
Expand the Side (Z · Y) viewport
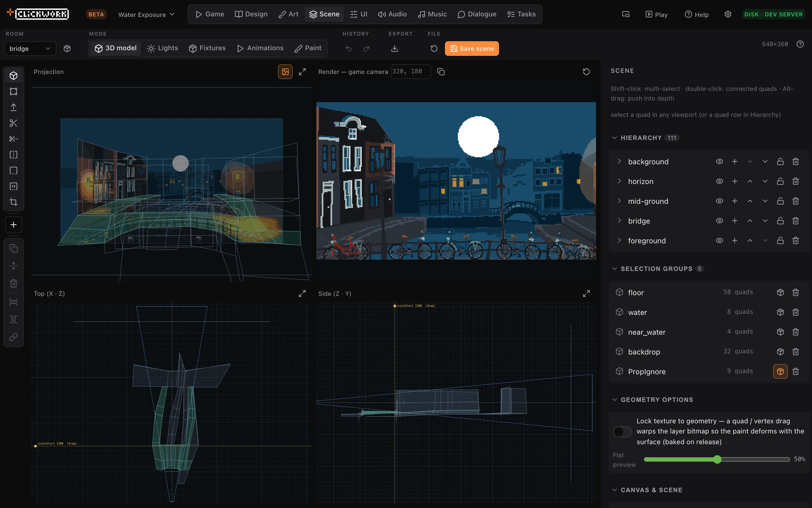(586, 293)
